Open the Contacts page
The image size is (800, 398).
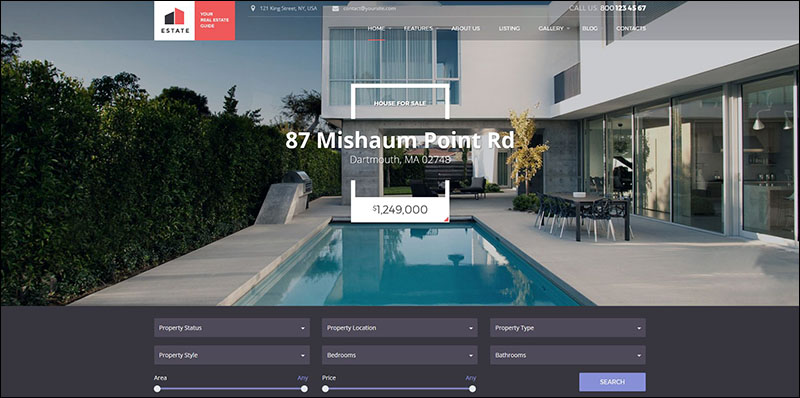point(631,29)
